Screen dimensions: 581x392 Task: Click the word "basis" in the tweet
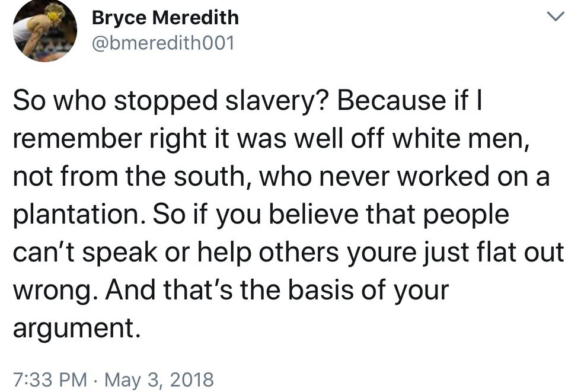click(x=327, y=290)
